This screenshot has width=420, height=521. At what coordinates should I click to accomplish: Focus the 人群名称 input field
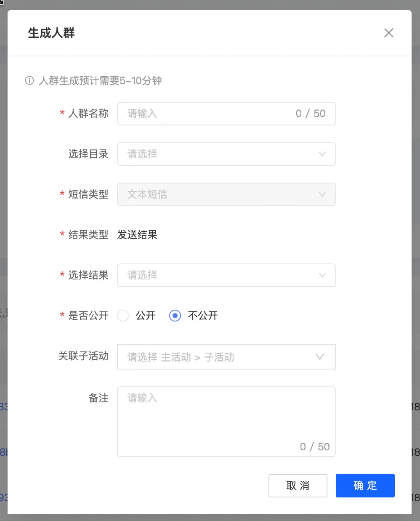226,114
